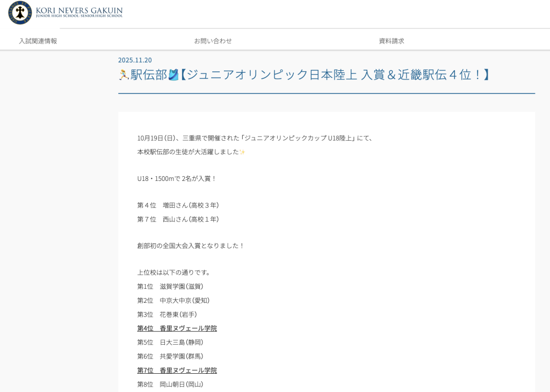Click the sash emoji after 駅伝部
The image size is (550, 392).
(x=173, y=75)
